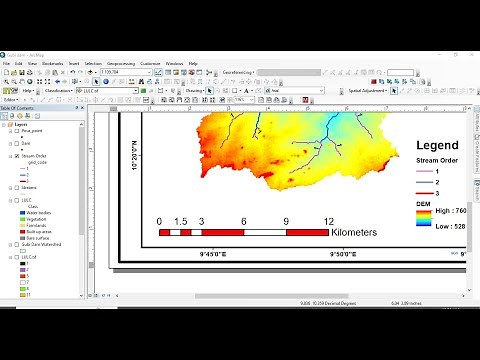This screenshot has width=480, height=360.
Task: Select the Select Elements arrow tool
Action: [x=96, y=81]
